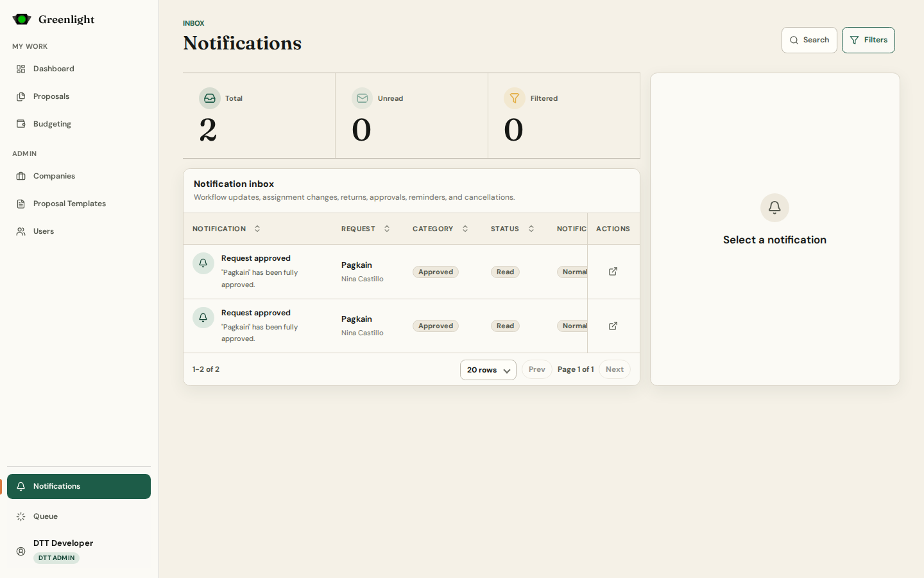Click the 'Notification inbox' card heading
Image resolution: width=924 pixels, height=578 pixels.
click(234, 184)
